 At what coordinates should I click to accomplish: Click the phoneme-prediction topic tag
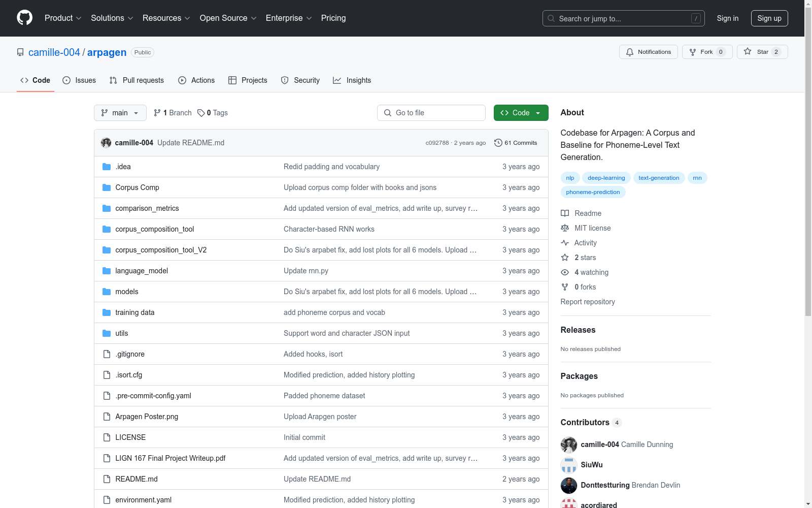point(593,192)
